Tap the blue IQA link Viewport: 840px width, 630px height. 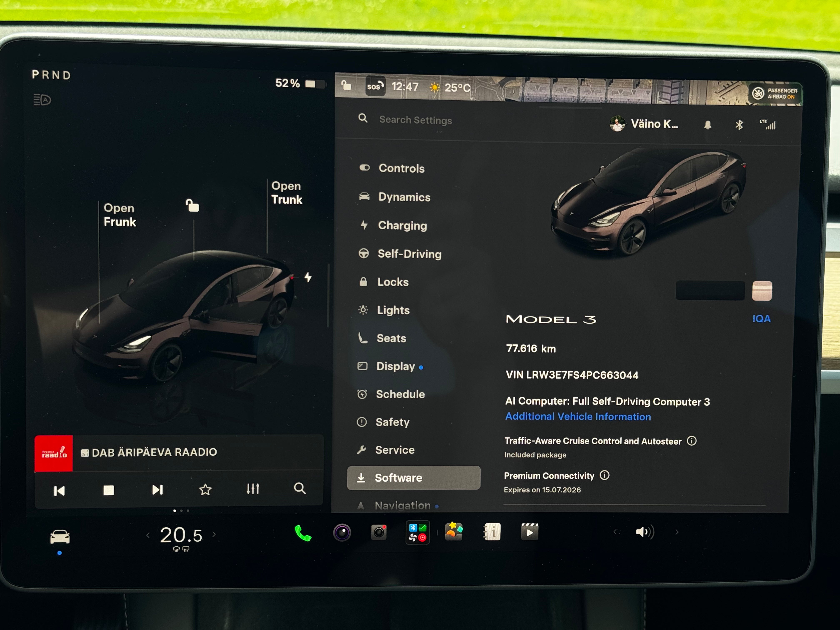click(x=761, y=319)
